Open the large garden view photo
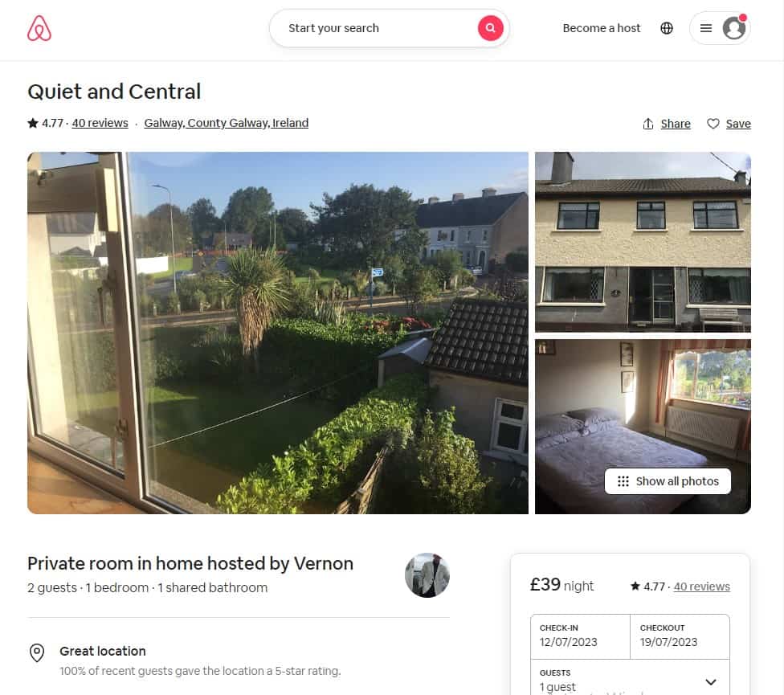This screenshot has width=784, height=695. point(277,333)
